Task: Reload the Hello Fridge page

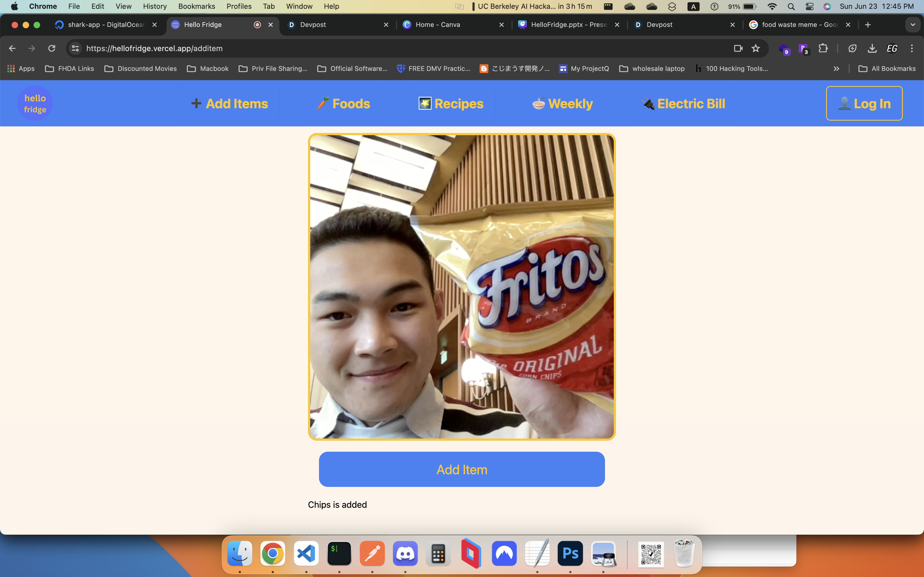Action: coord(51,48)
